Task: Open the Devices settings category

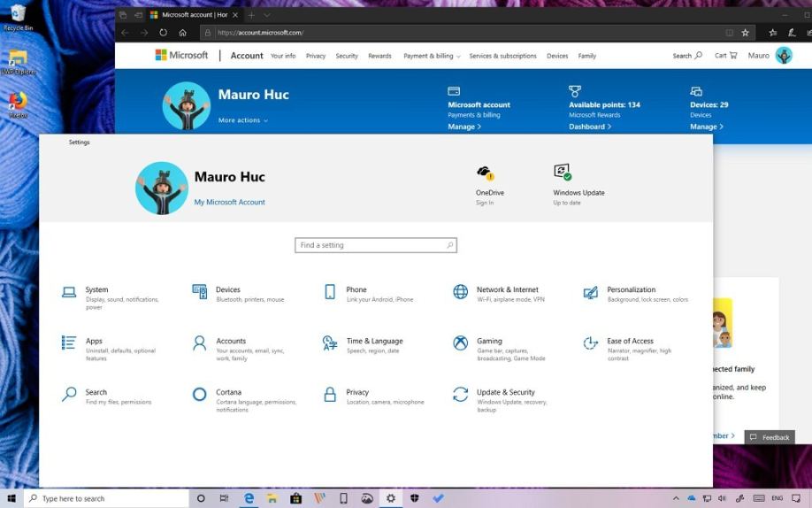Action: [227, 290]
